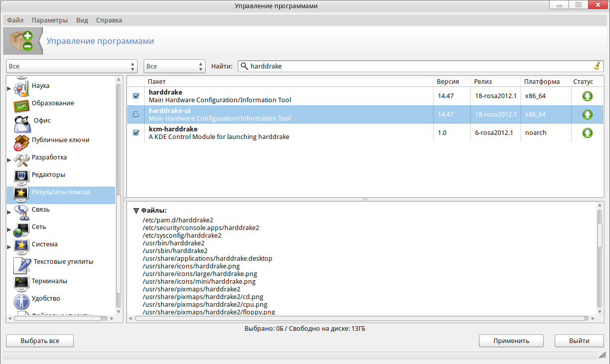Click the /usr/share/icons/large/harddrake.png path

[199, 274]
